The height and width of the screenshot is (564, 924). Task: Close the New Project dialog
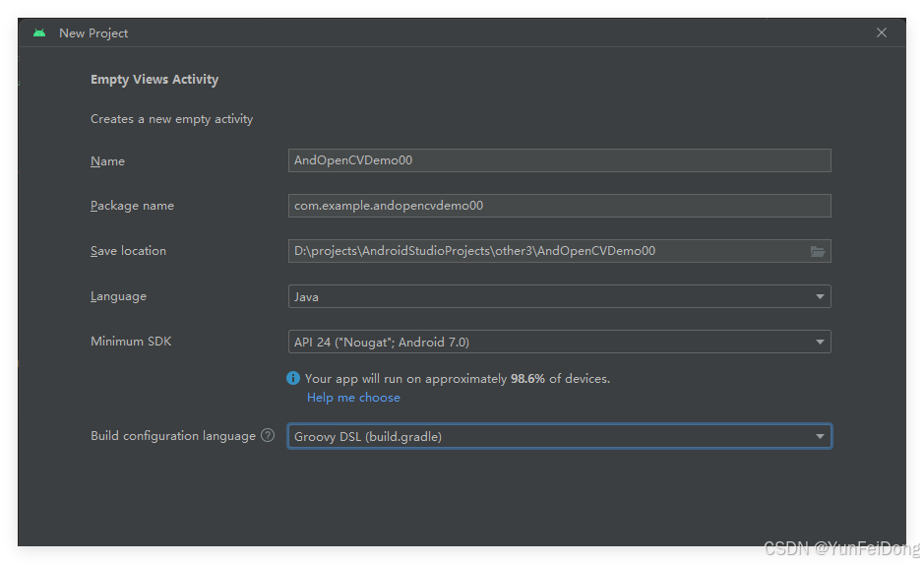(881, 32)
